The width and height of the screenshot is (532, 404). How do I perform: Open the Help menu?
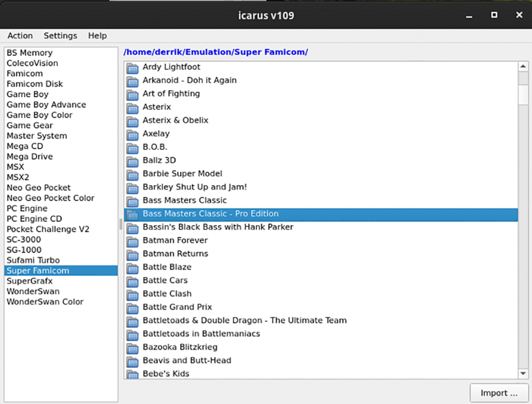[97, 35]
